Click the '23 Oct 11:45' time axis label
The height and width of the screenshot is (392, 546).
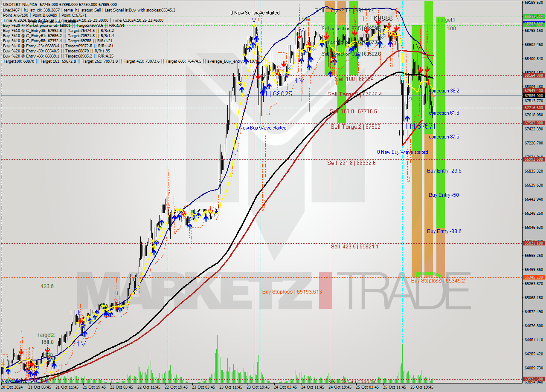230,387
